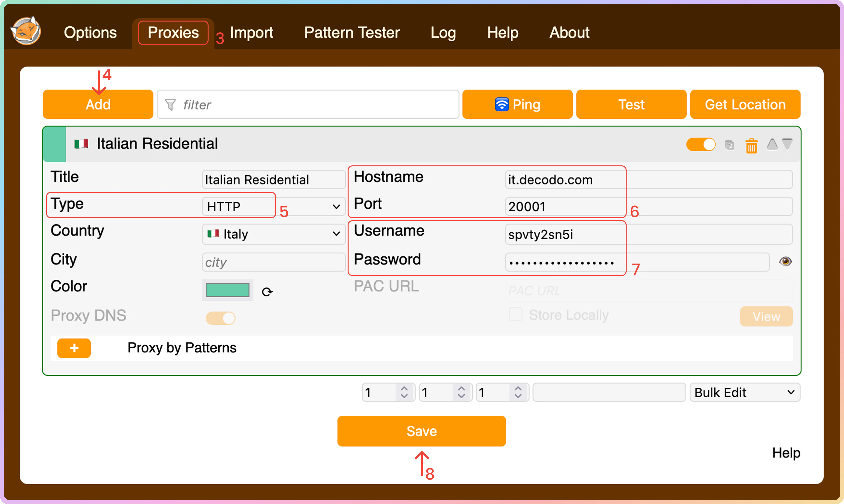Toggle the Italian Residential proxy on/off switch
Viewport: 844px width, 504px height.
[701, 145]
